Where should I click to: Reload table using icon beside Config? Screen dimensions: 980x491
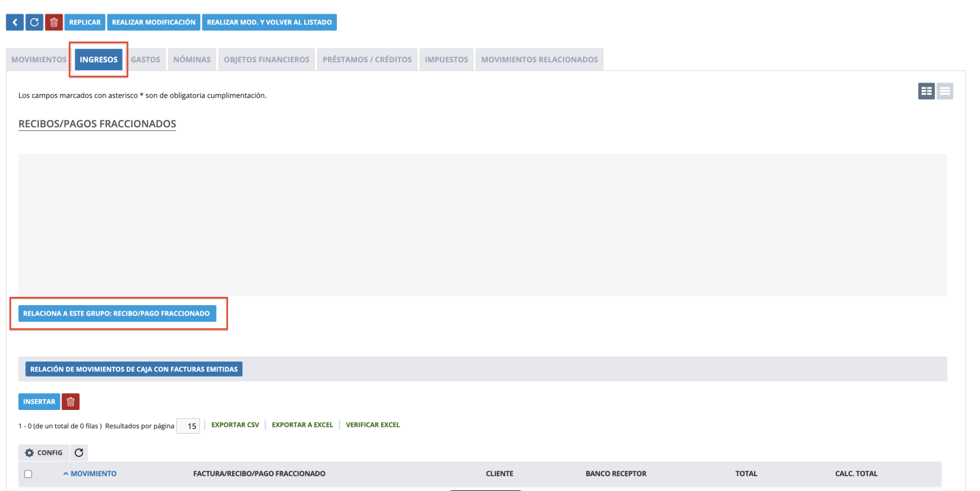pos(79,453)
